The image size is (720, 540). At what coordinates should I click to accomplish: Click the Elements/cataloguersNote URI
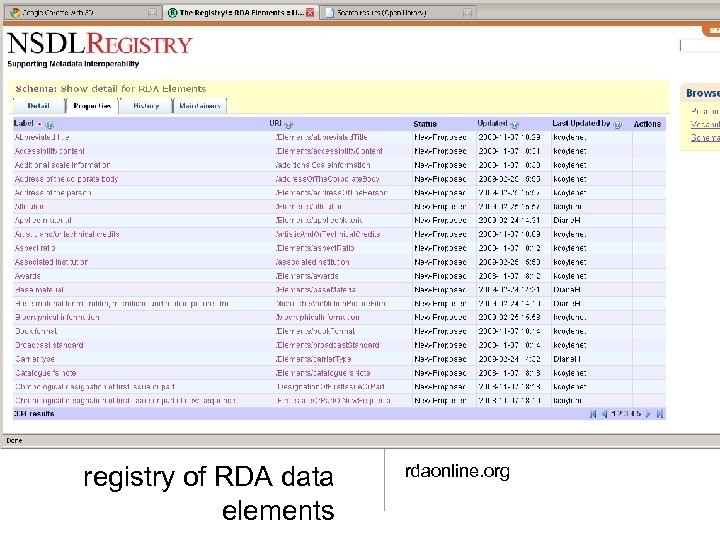(x=323, y=373)
